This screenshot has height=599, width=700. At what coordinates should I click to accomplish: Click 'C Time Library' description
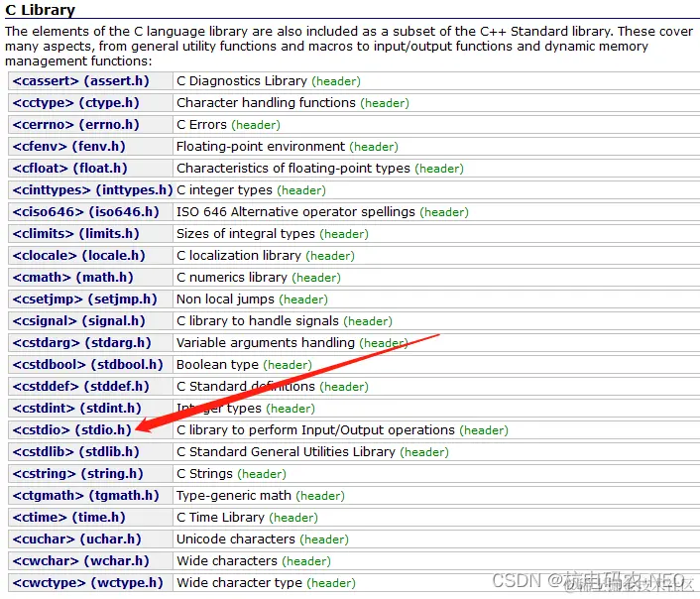(x=220, y=518)
